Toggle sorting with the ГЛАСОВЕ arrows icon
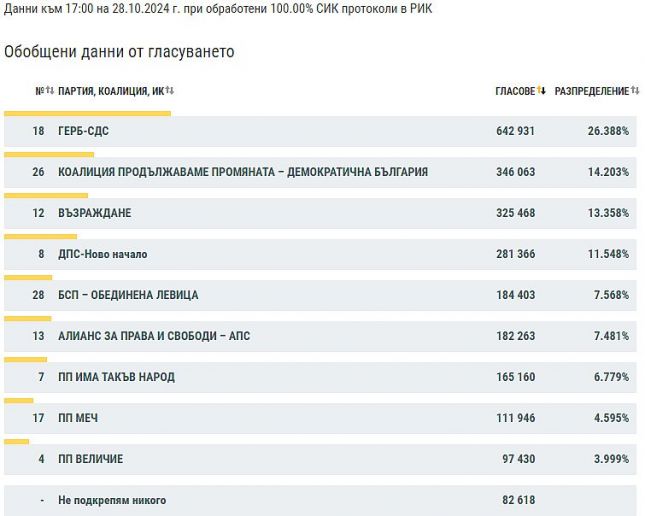The image size is (645, 516). tap(541, 90)
